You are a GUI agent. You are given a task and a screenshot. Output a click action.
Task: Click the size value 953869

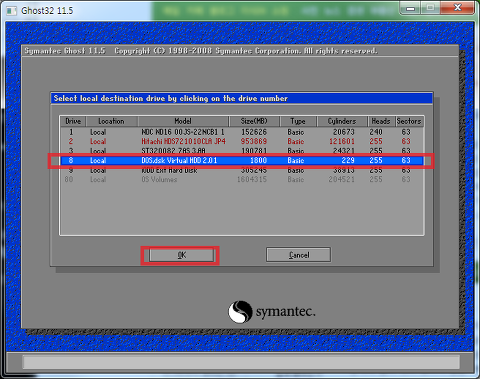click(x=254, y=141)
